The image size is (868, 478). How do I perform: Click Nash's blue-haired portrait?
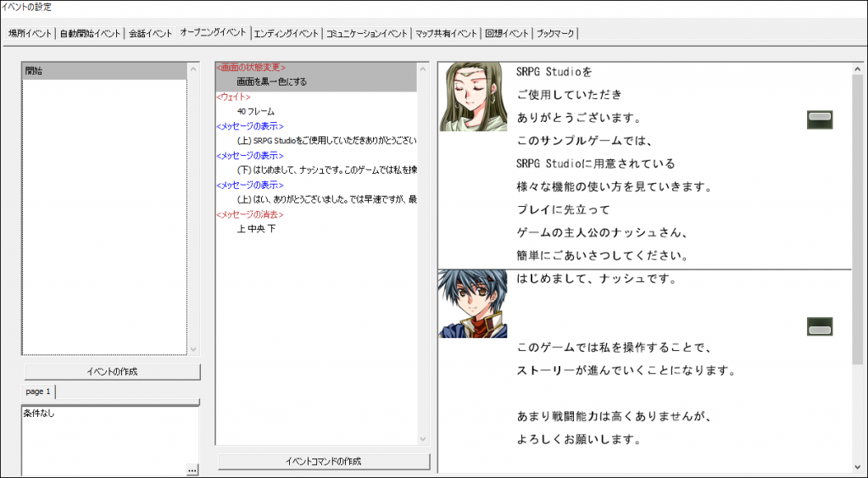473,303
